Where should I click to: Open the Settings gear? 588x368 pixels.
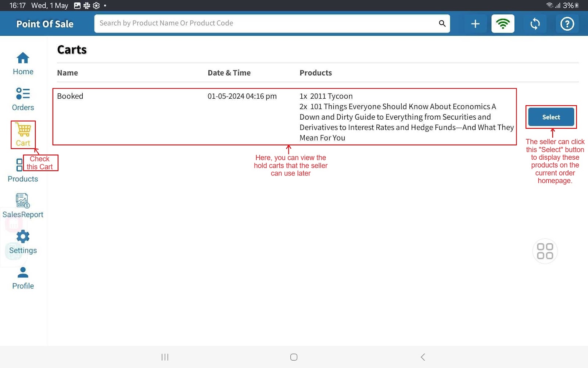(x=23, y=242)
